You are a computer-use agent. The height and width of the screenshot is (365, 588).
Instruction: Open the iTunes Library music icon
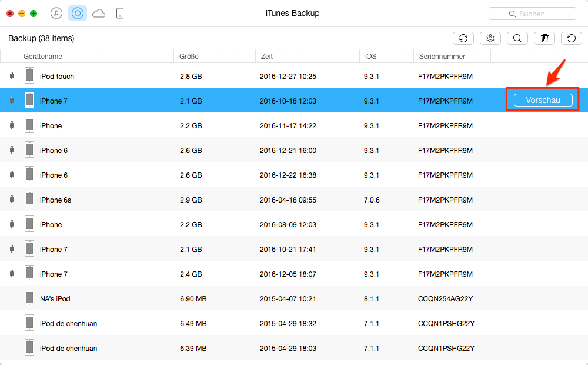56,14
